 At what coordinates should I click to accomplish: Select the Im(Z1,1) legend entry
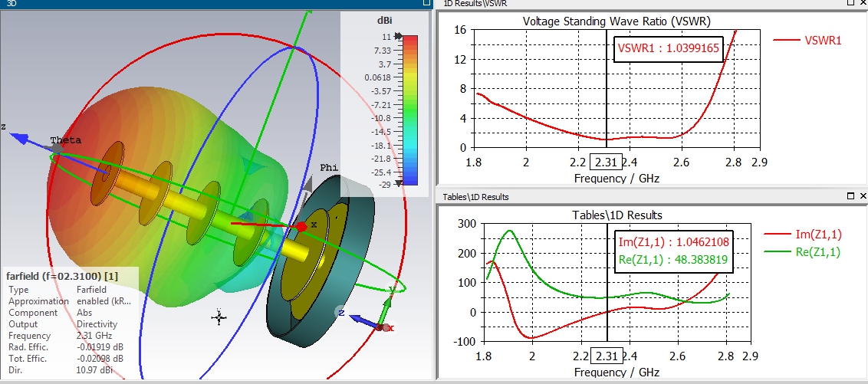pos(803,235)
